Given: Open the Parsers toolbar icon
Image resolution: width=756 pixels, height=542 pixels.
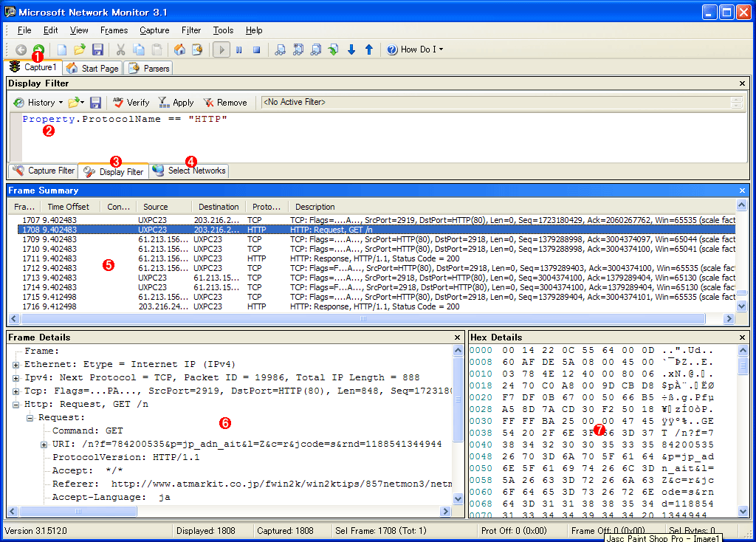Looking at the screenshot, I should tap(197, 49).
